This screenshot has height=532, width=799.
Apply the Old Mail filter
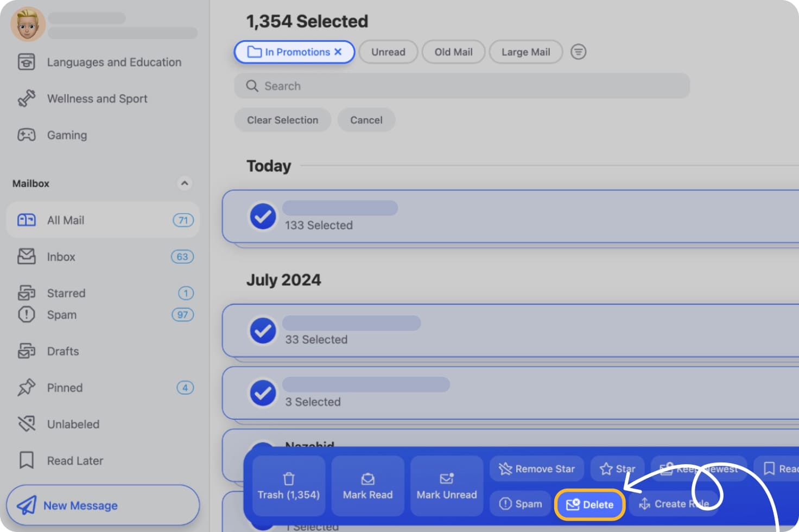pyautogui.click(x=453, y=52)
